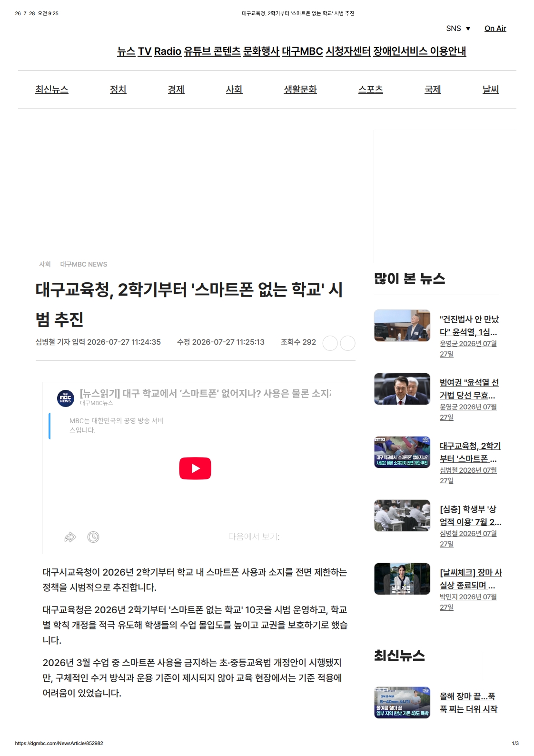
Task: Open 이용안내 menu link
Action: tap(448, 51)
